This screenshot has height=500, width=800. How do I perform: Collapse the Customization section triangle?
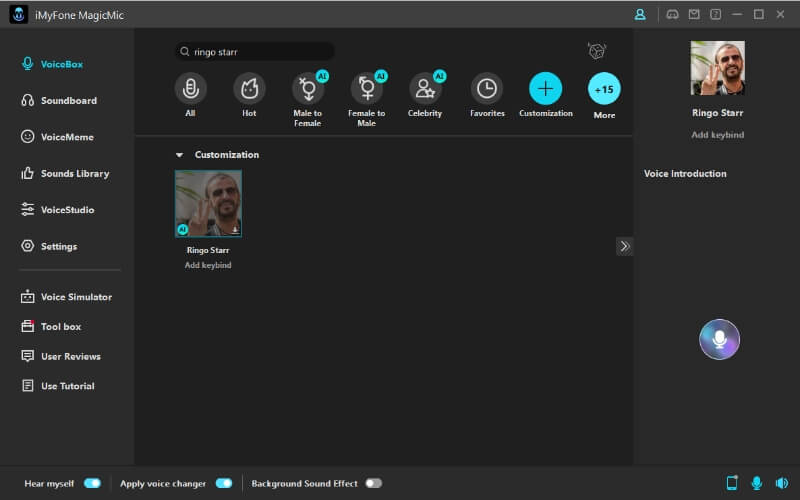[179, 155]
